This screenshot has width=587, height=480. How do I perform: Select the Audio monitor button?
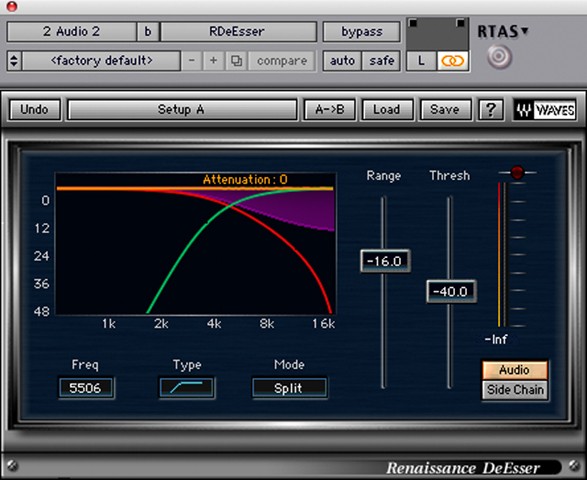click(x=515, y=370)
